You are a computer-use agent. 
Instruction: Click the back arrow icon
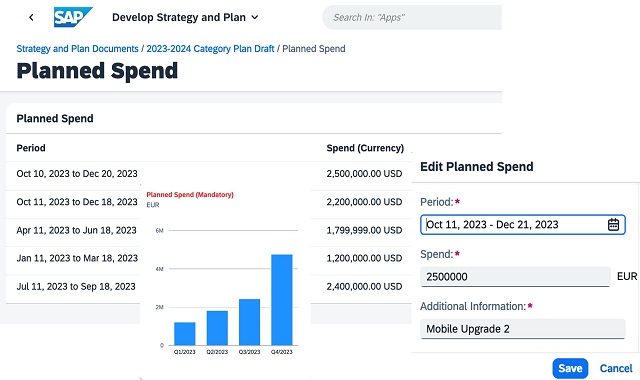click(31, 17)
